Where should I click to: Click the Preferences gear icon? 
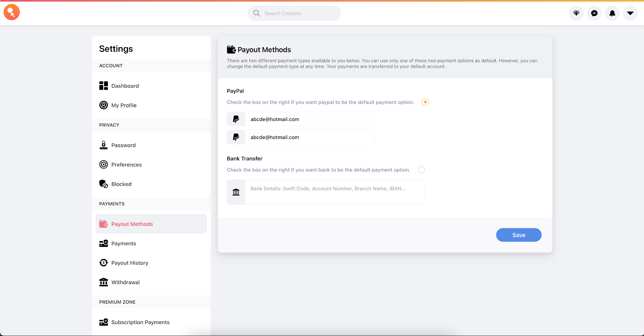point(103,164)
